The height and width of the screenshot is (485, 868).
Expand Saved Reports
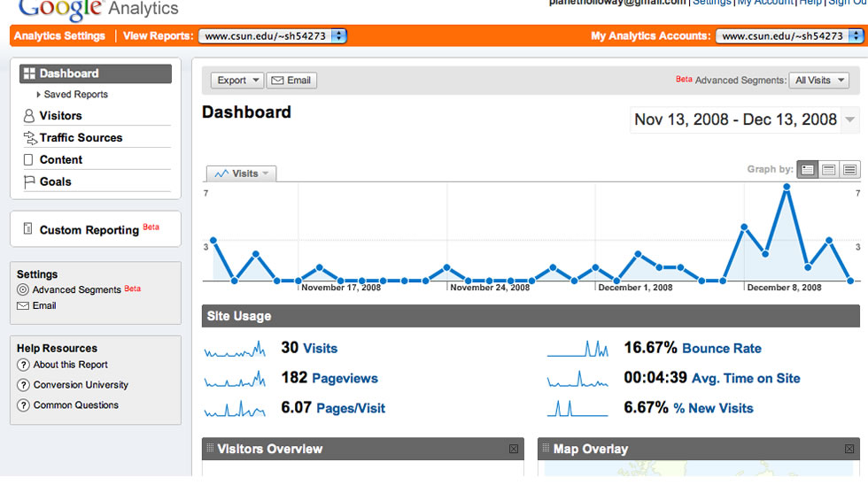72,95
